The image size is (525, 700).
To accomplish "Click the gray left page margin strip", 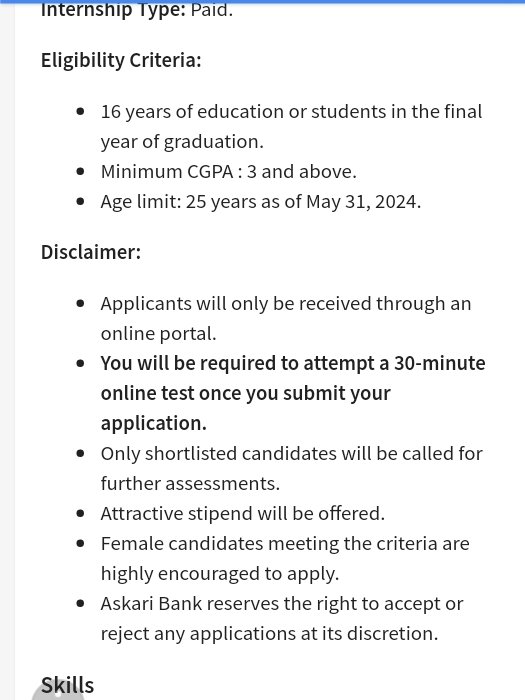I will (7, 350).
